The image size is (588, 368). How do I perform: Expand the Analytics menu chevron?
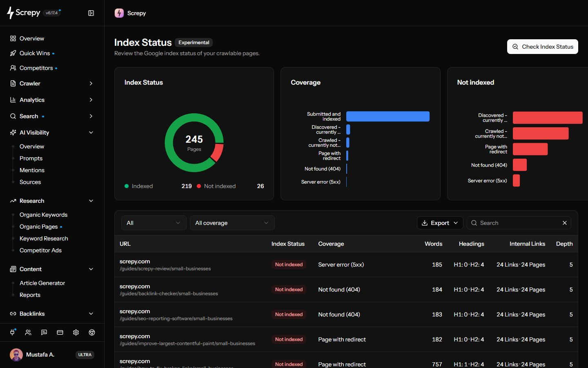click(x=91, y=100)
